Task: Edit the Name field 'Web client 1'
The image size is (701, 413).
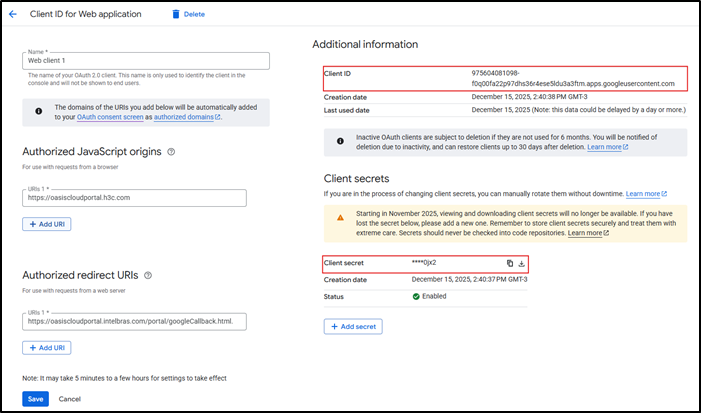Action: [146, 61]
